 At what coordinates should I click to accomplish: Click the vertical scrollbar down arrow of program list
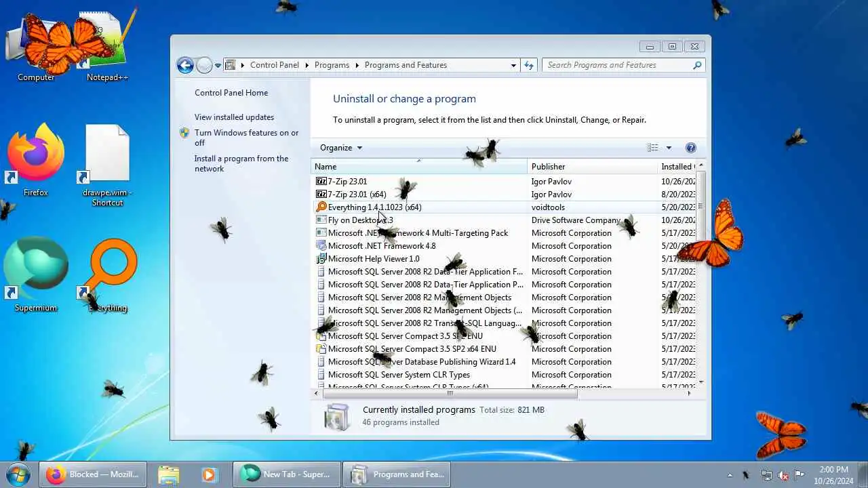(701, 383)
